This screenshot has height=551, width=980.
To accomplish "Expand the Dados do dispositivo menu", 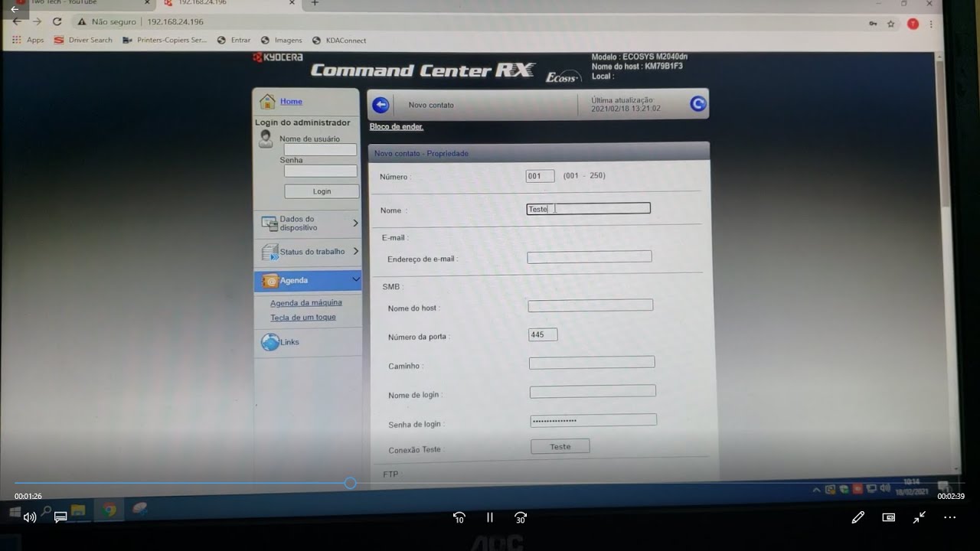I will 355,223.
